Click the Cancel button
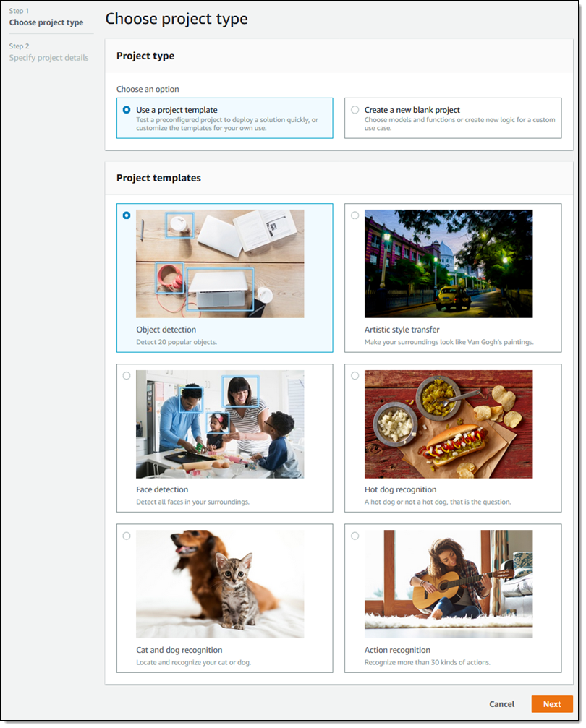586x728 pixels. [x=501, y=704]
